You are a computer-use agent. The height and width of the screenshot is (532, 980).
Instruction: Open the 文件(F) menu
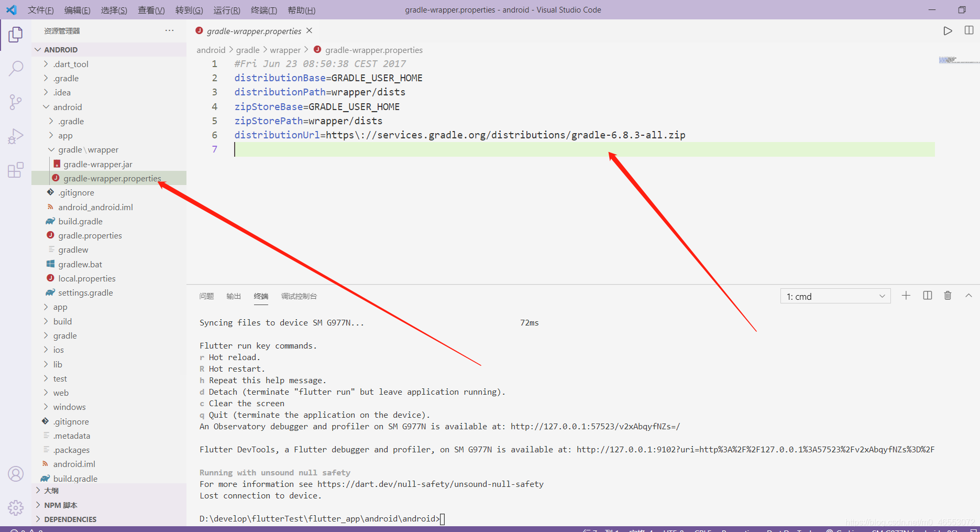click(40, 10)
